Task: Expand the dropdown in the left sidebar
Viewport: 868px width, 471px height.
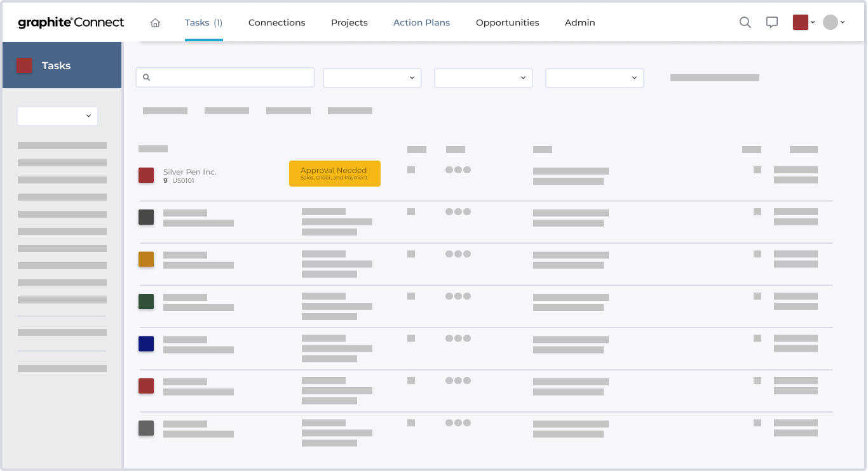Action: coord(57,116)
